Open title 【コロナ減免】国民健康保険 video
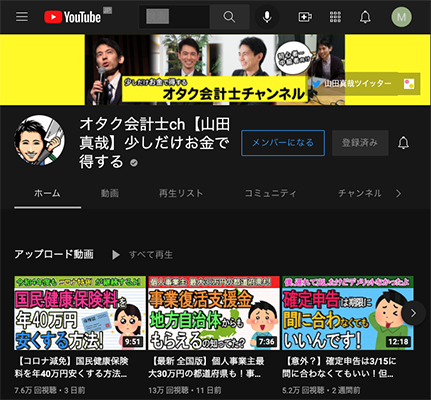The image size is (431, 400). [x=71, y=367]
